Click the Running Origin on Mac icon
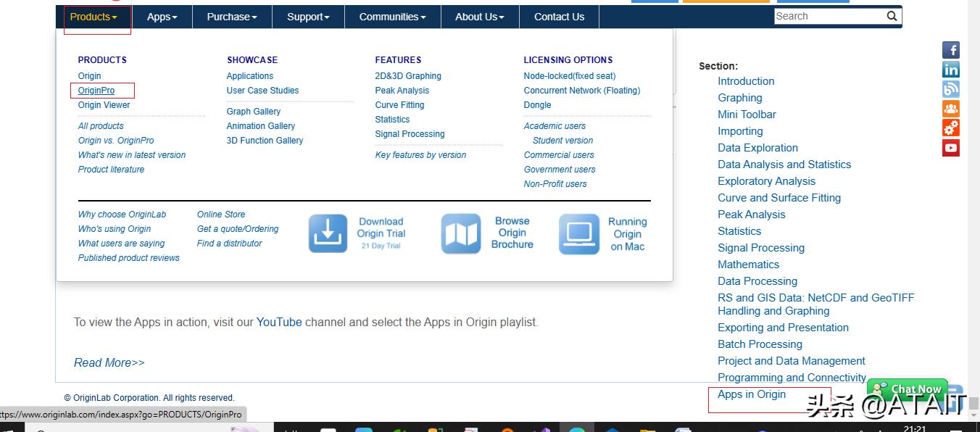 pos(578,233)
